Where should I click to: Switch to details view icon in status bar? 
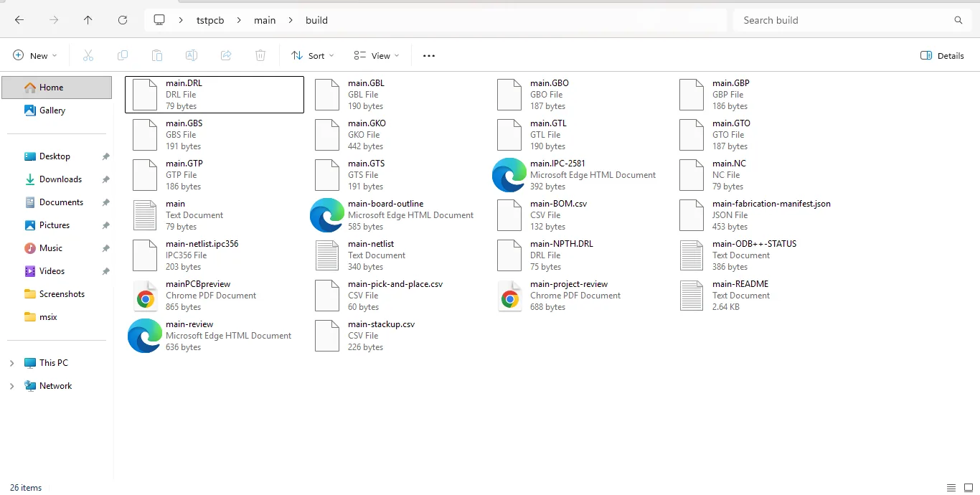[951, 488]
